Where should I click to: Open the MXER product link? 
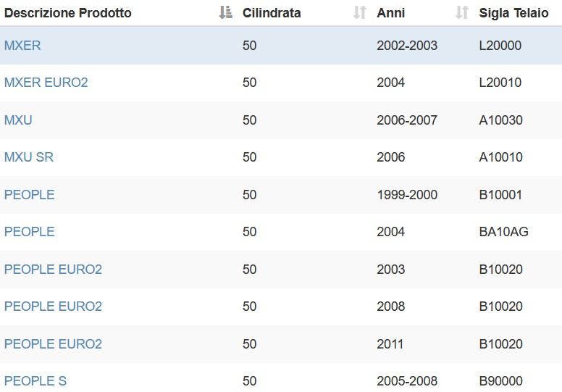tap(22, 46)
